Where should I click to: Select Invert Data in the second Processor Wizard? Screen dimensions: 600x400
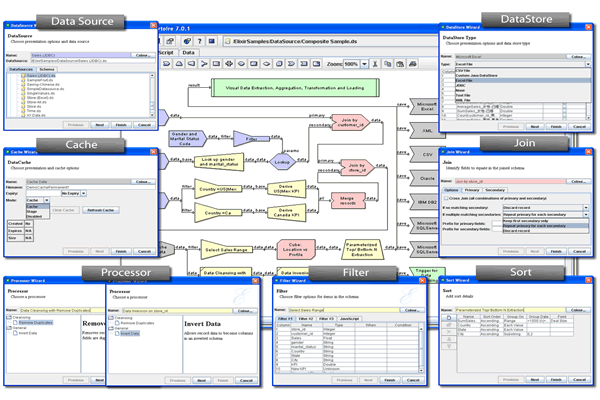(x=130, y=334)
